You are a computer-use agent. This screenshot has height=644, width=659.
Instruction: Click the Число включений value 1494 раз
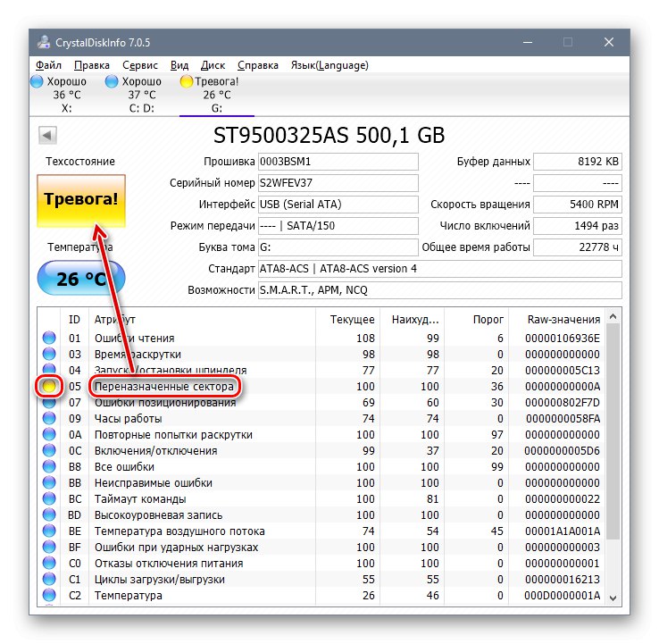click(x=578, y=226)
